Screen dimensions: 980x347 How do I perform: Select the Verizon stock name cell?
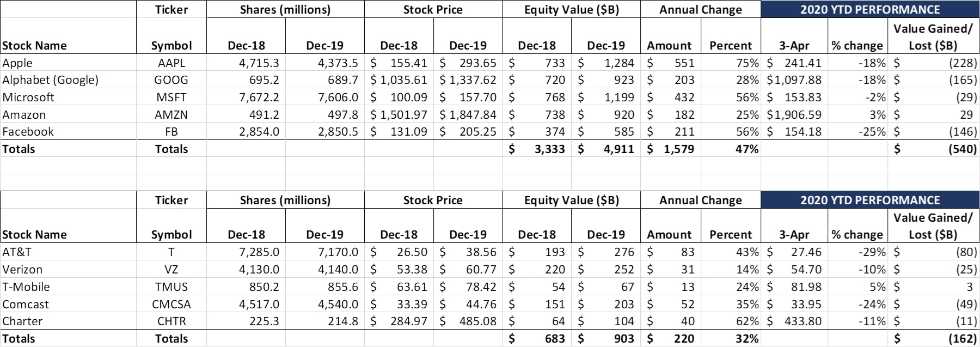[22, 270]
